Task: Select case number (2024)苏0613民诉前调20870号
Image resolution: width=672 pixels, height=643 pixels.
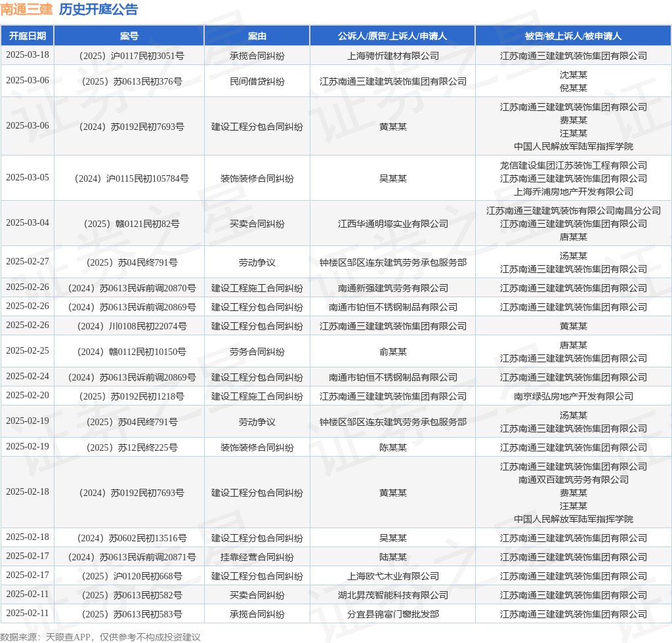Action: (131, 288)
